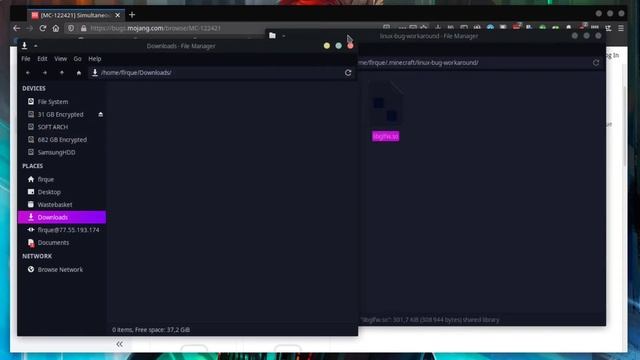Open the Edit menu
Screen dimensions: 640x360
point(42,59)
